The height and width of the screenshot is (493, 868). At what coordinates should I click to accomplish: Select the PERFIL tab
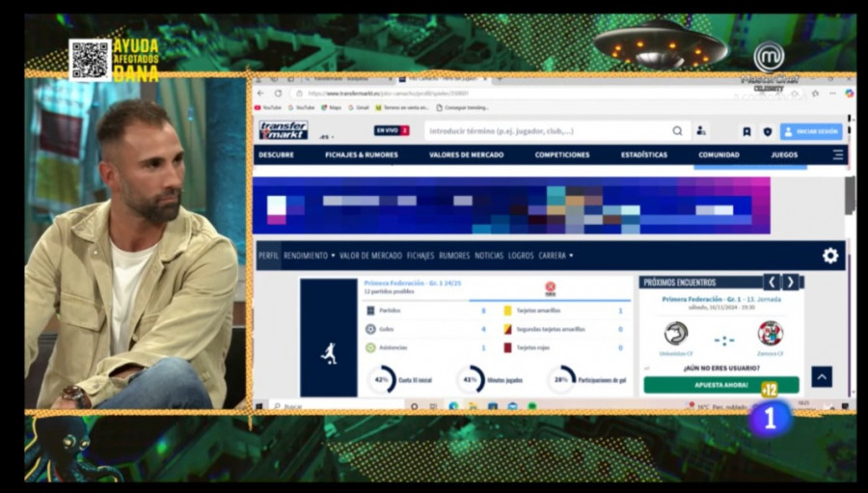(268, 256)
